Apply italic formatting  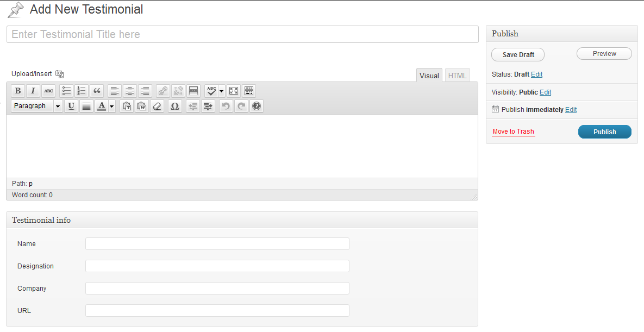[x=33, y=91]
